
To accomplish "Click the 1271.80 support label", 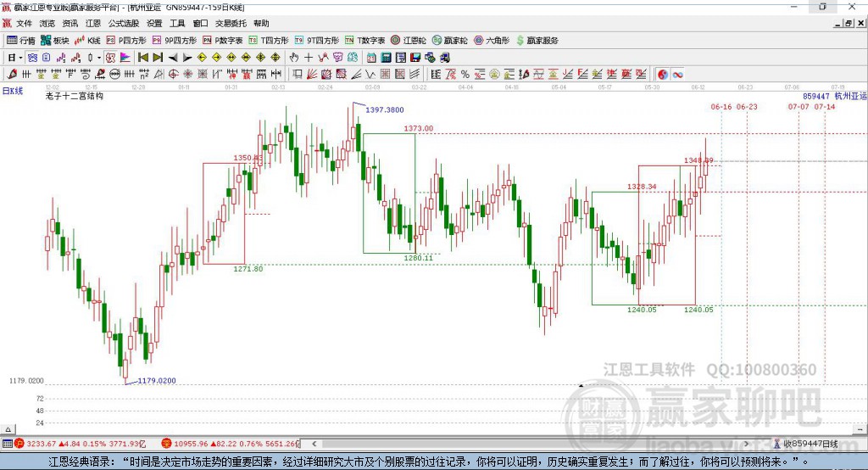I will click(248, 269).
